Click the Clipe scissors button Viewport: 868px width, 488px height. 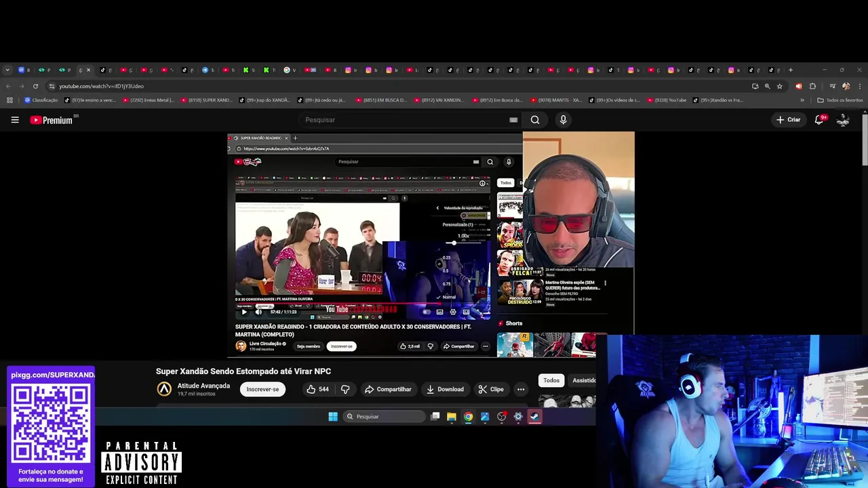(490, 389)
